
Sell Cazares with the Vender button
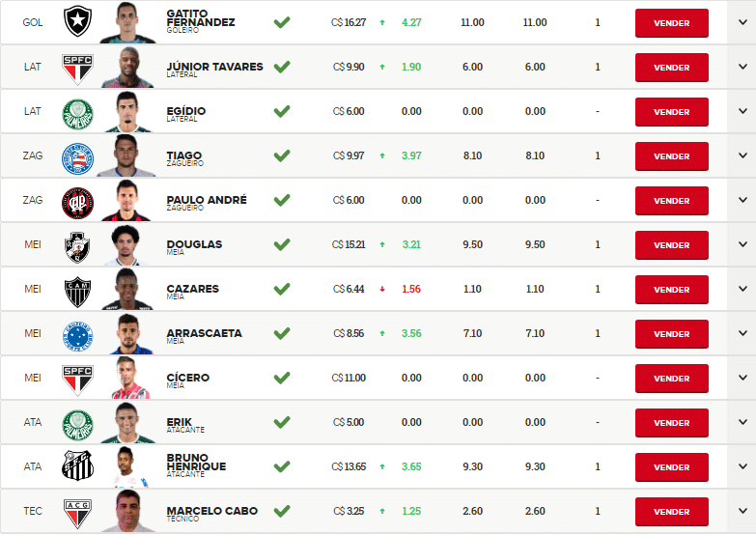tap(672, 290)
